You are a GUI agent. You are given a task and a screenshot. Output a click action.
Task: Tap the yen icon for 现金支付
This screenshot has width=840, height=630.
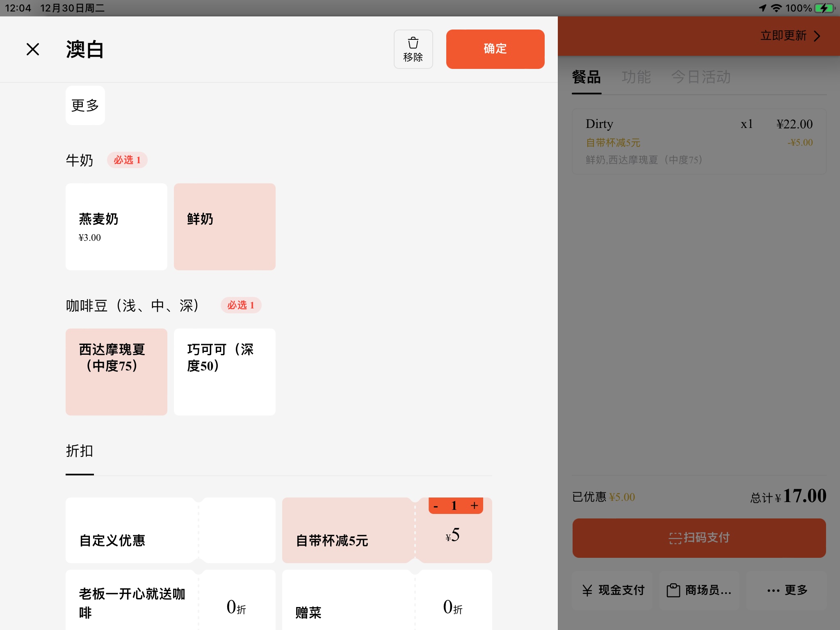[587, 590]
